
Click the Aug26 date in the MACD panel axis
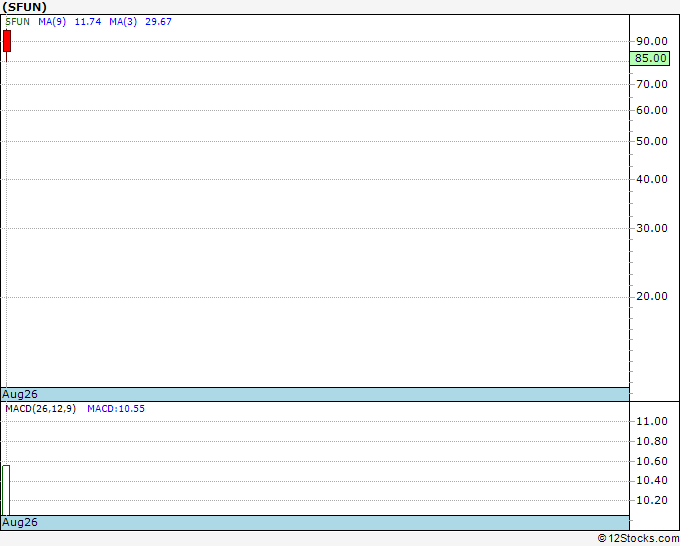(x=20, y=522)
